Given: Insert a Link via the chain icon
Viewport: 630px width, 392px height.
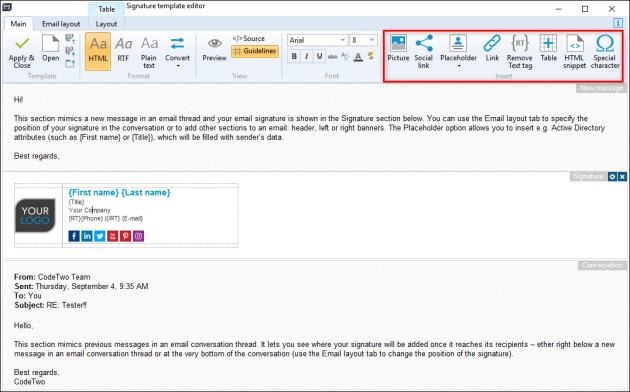Looking at the screenshot, I should point(492,48).
